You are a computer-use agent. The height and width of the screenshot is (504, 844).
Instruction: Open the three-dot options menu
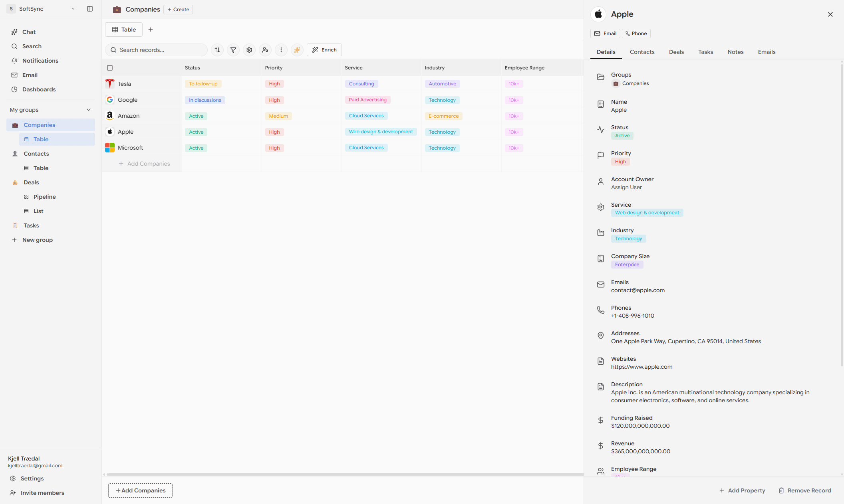(281, 50)
